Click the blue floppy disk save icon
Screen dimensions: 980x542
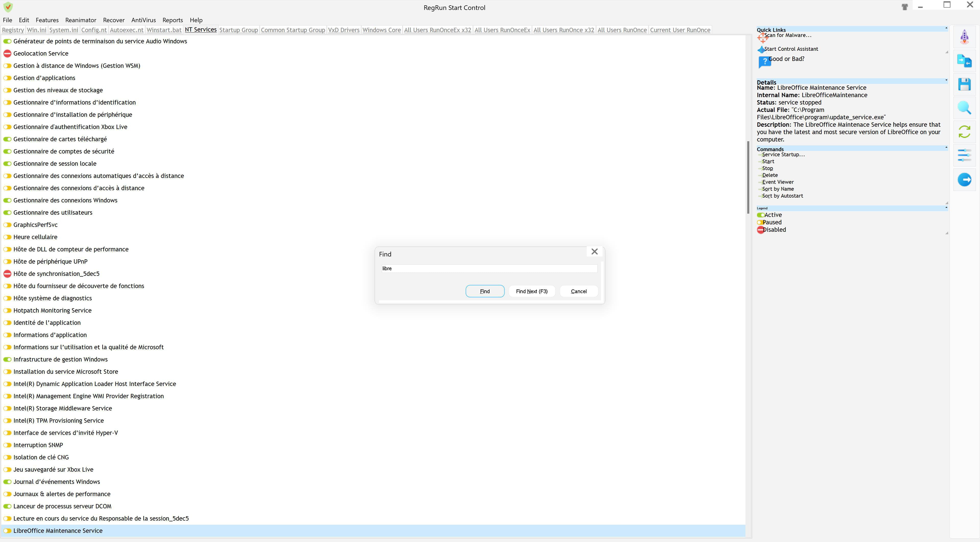(964, 84)
